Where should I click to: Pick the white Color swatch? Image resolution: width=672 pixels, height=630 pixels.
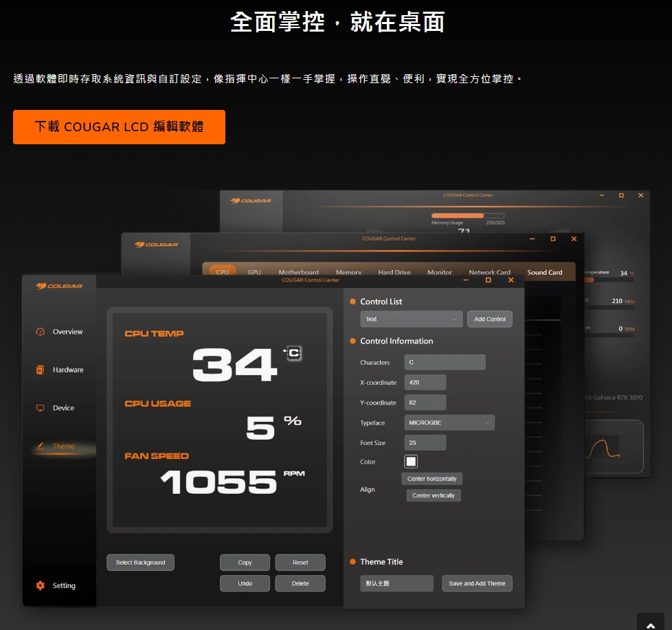pos(411,462)
